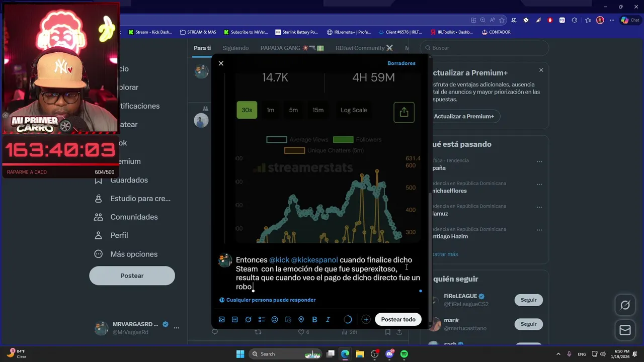Open Grok floating button
Image resolution: width=644 pixels, height=362 pixels.
(625, 305)
